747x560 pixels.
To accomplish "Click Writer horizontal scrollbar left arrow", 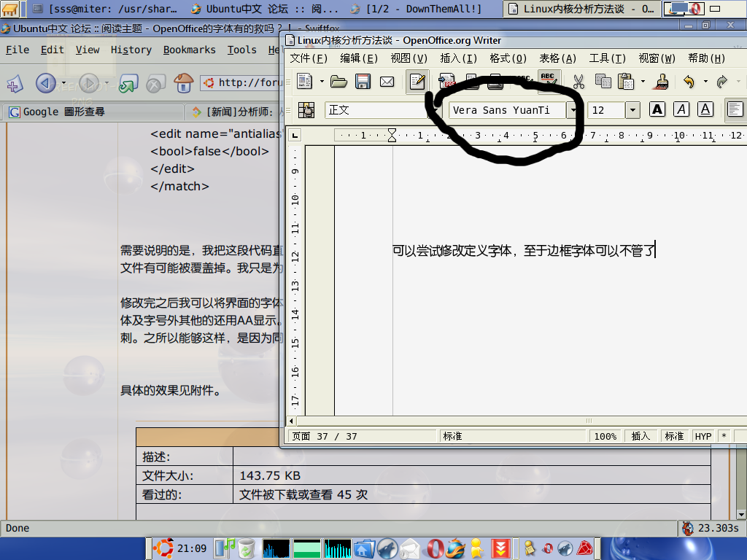I will pos(292,421).
